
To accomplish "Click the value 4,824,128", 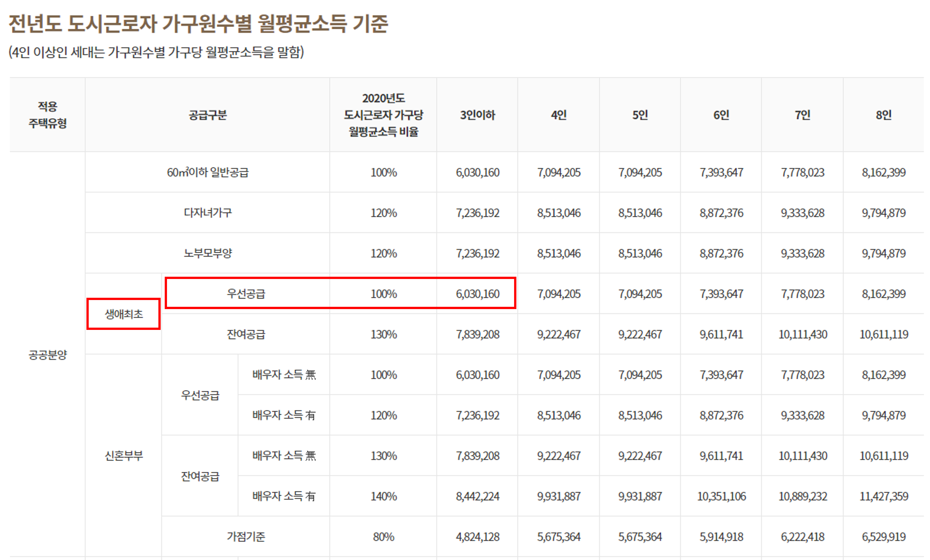I will [477, 537].
